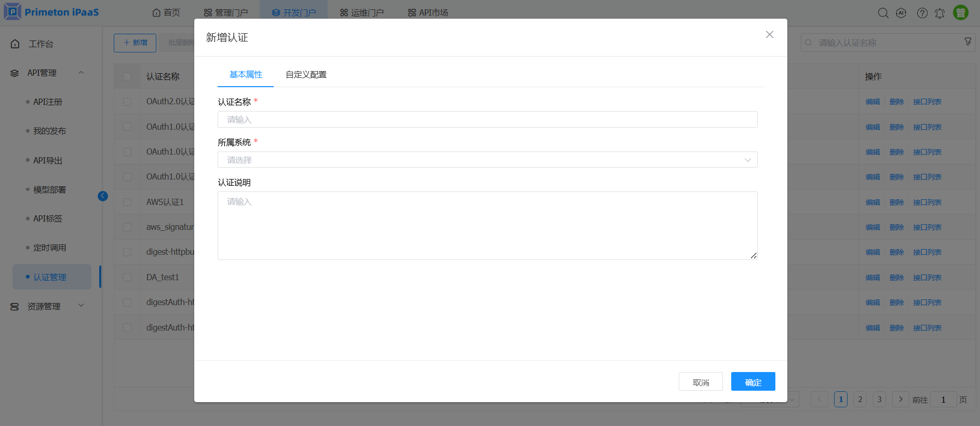Select the DA_test1 row checkbox
The height and width of the screenshot is (426, 980).
point(127,277)
